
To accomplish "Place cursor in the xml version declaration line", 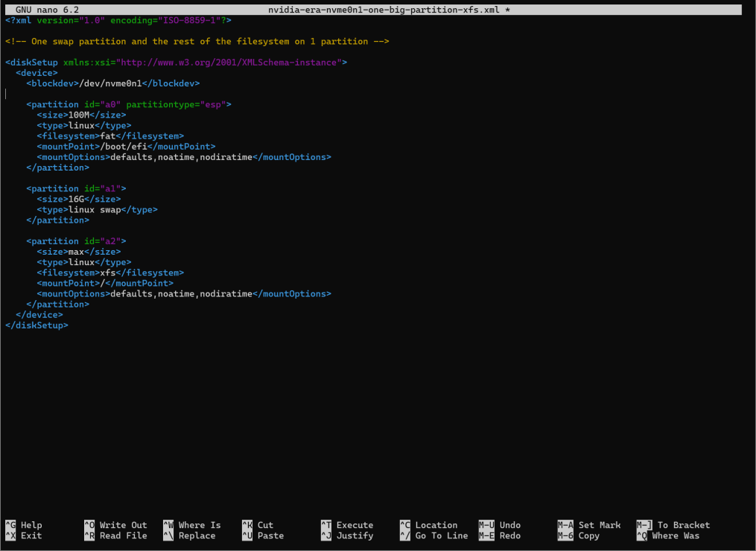I will (118, 20).
